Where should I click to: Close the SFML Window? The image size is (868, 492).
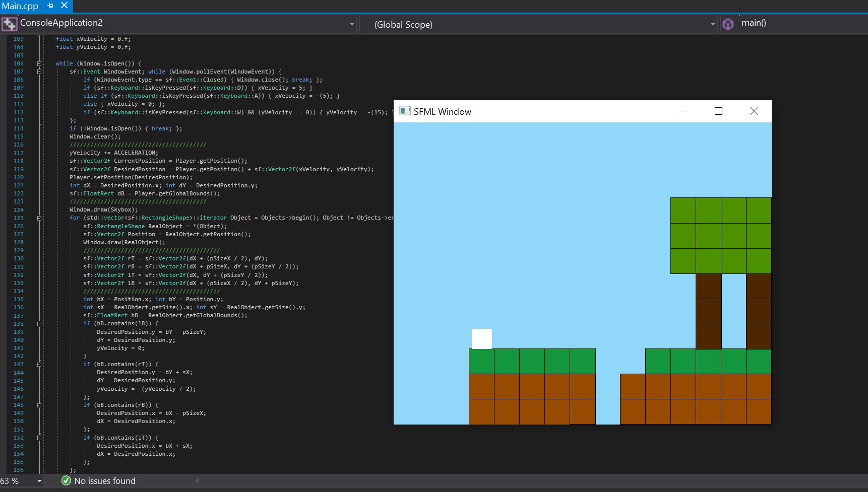[754, 111]
